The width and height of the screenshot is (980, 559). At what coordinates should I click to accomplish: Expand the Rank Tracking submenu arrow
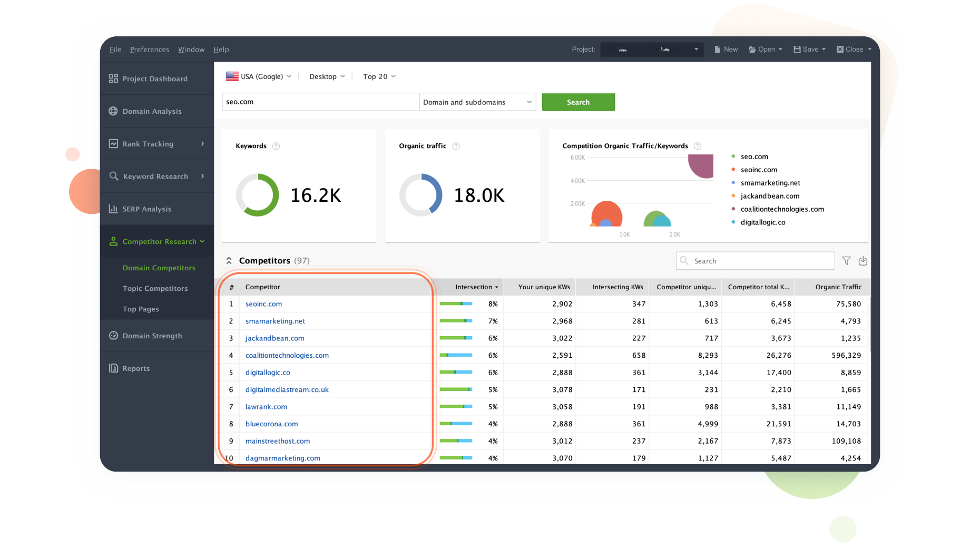tap(202, 143)
